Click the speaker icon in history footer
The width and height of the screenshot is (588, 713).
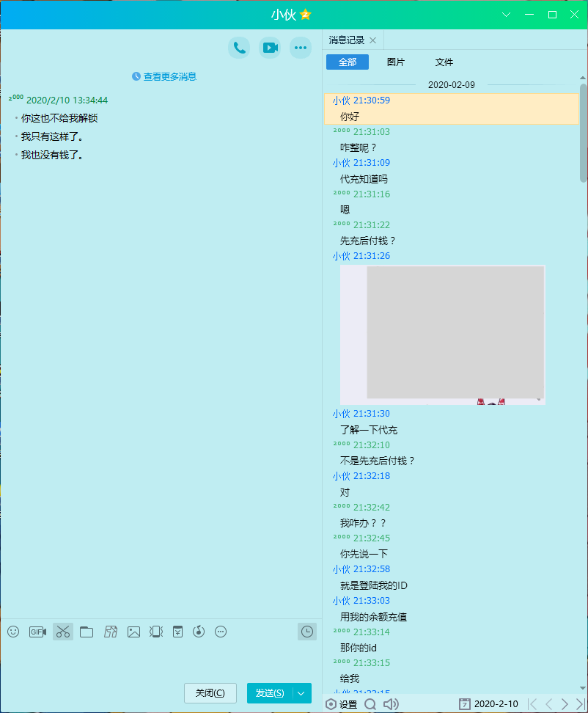(391, 704)
